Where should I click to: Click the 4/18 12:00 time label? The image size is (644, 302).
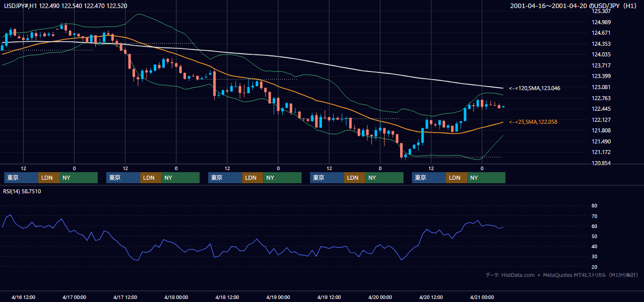(227, 297)
